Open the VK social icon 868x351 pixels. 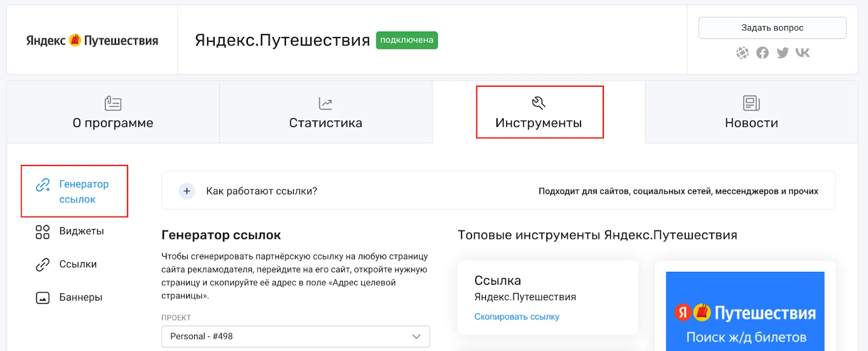pyautogui.click(x=802, y=53)
